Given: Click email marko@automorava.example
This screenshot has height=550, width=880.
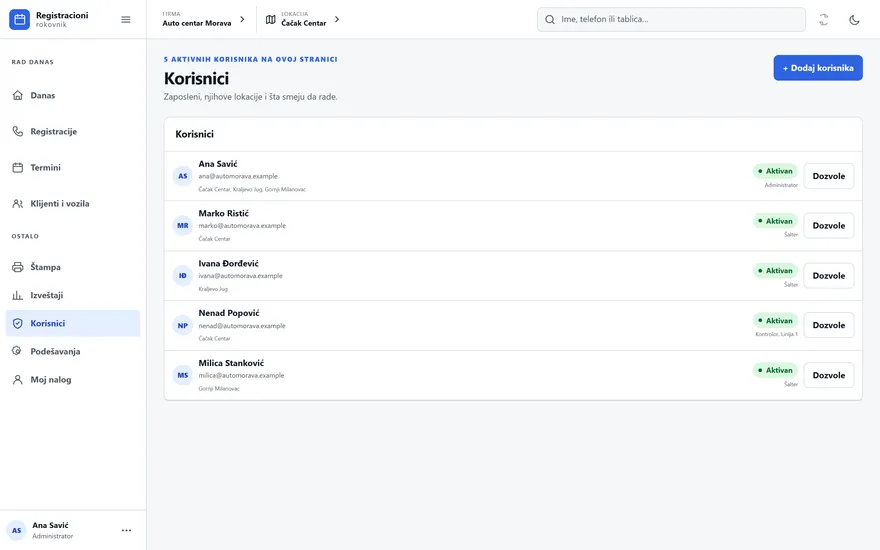Looking at the screenshot, I should pyautogui.click(x=242, y=226).
